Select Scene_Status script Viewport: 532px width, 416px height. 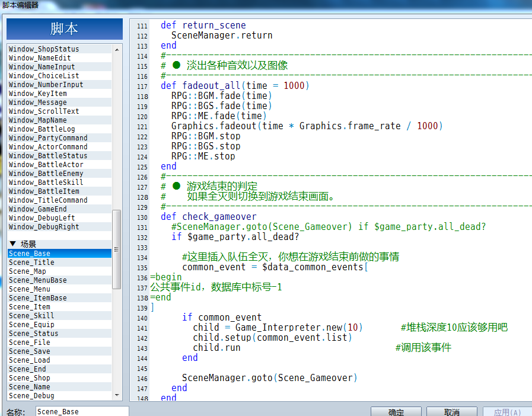59,333
